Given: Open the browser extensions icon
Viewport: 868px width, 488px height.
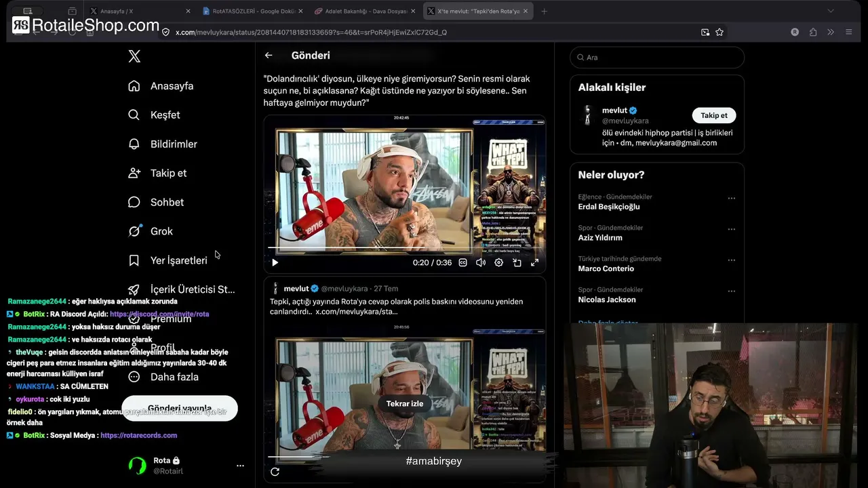Looking at the screenshot, I should 813,32.
